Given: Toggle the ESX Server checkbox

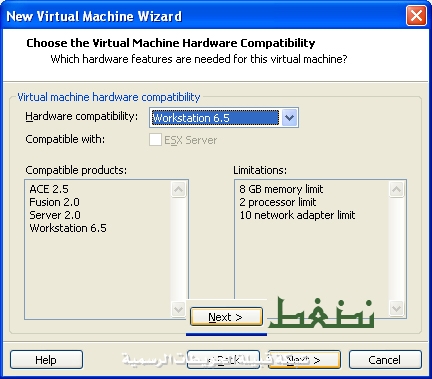Looking at the screenshot, I should [x=155, y=140].
